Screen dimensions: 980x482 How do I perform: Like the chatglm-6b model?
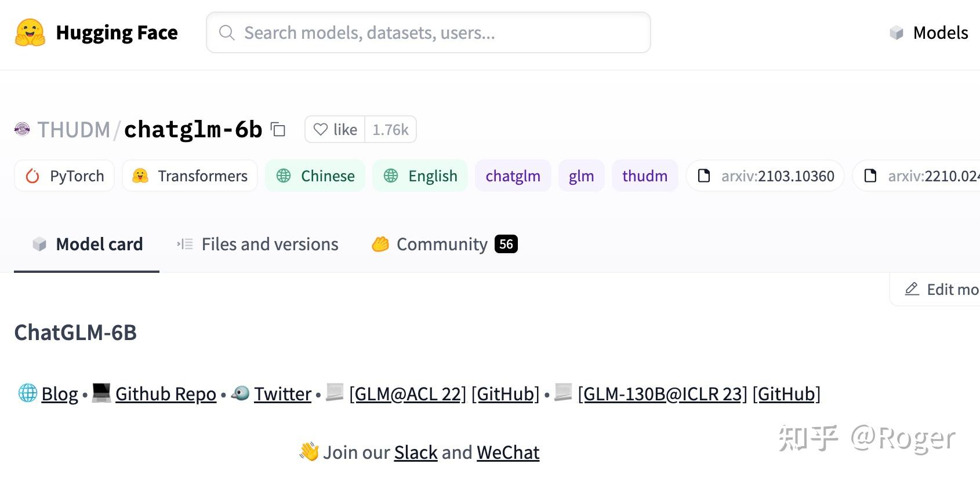335,129
